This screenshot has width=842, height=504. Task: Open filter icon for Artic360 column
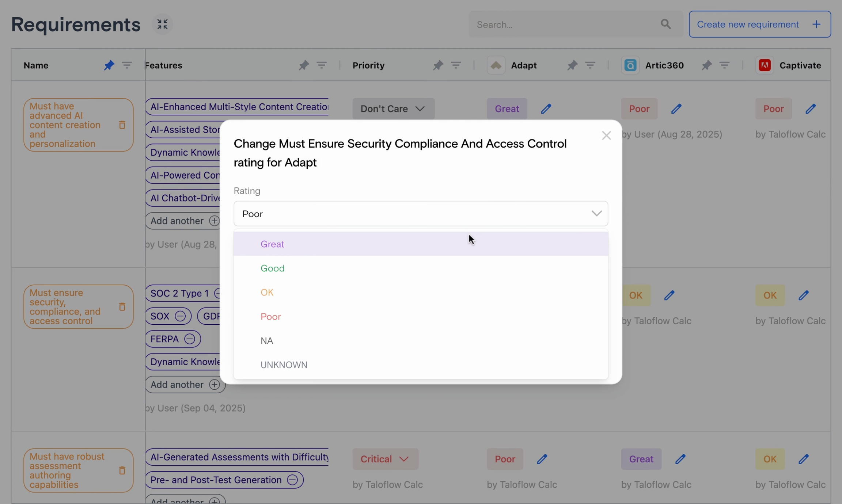pyautogui.click(x=724, y=65)
